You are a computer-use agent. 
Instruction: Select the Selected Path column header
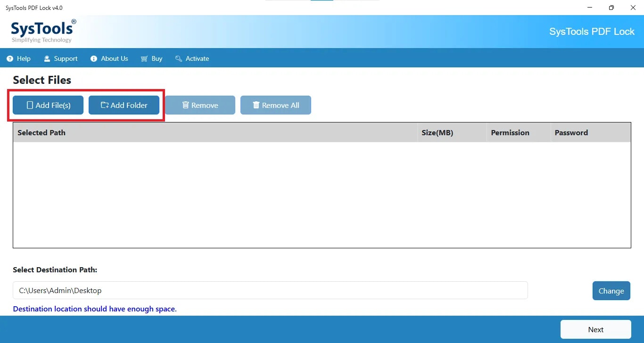[x=215, y=132]
